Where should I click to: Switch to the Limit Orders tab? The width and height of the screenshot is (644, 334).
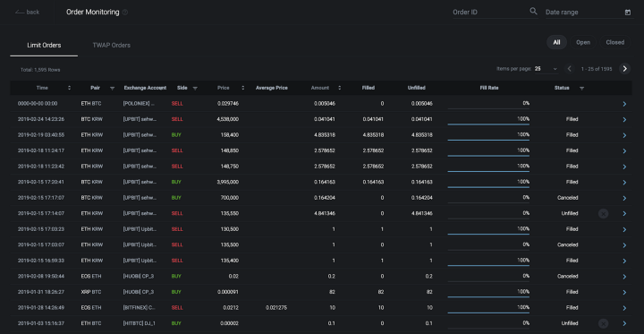[x=44, y=46]
